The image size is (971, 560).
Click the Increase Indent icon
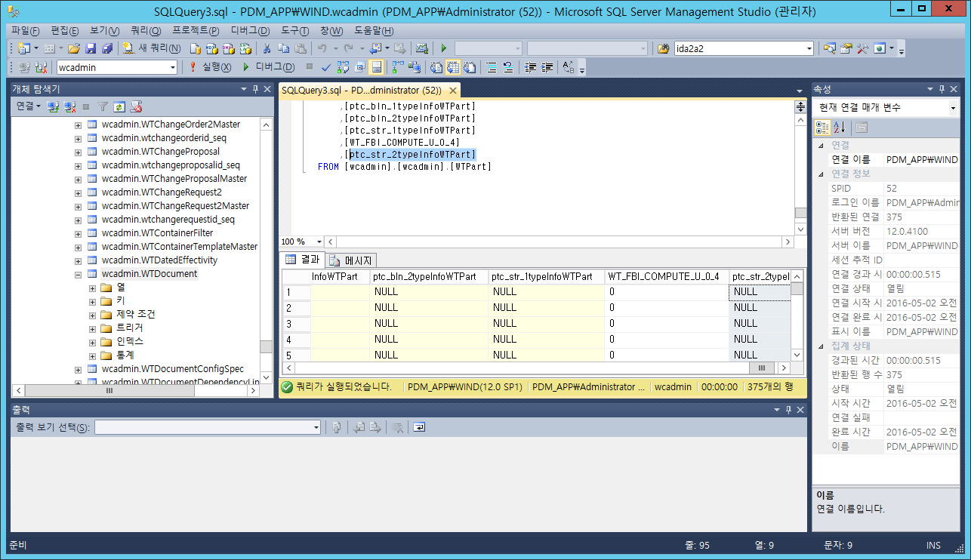coord(547,67)
